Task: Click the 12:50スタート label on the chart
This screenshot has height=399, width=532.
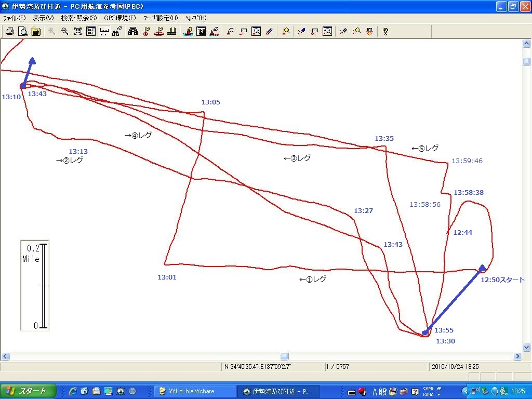Action: 502,280
